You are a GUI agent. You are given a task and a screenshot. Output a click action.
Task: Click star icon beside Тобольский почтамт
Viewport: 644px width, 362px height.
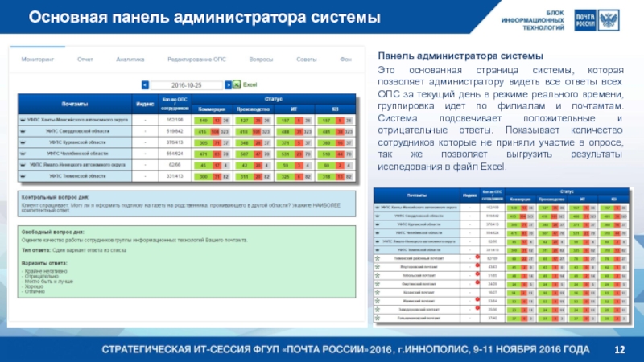coord(377,275)
